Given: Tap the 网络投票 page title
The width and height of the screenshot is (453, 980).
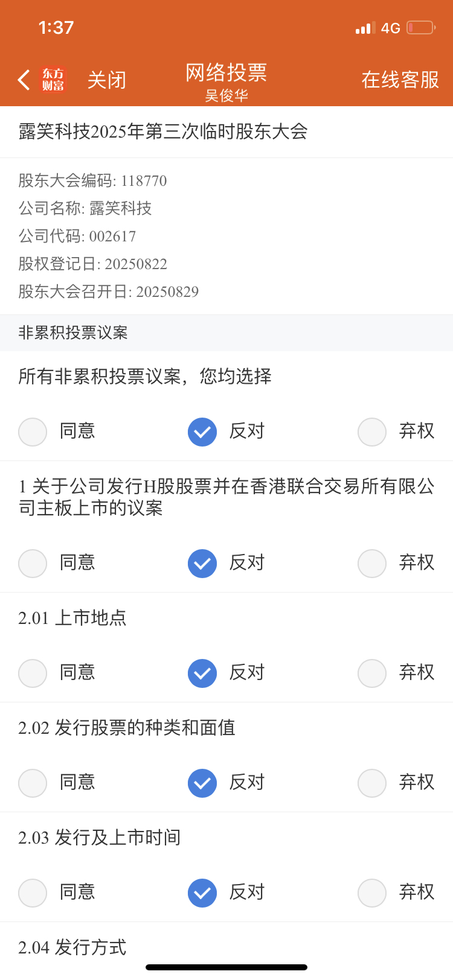Looking at the screenshot, I should [x=226, y=72].
